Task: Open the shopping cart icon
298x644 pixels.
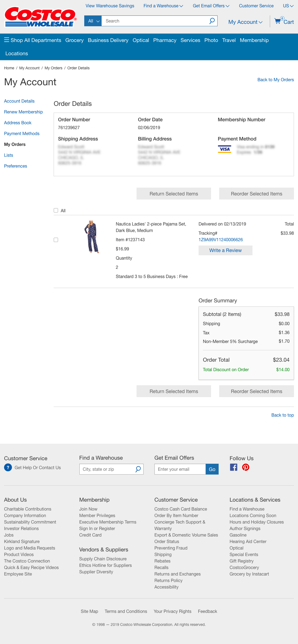Action: [x=278, y=21]
